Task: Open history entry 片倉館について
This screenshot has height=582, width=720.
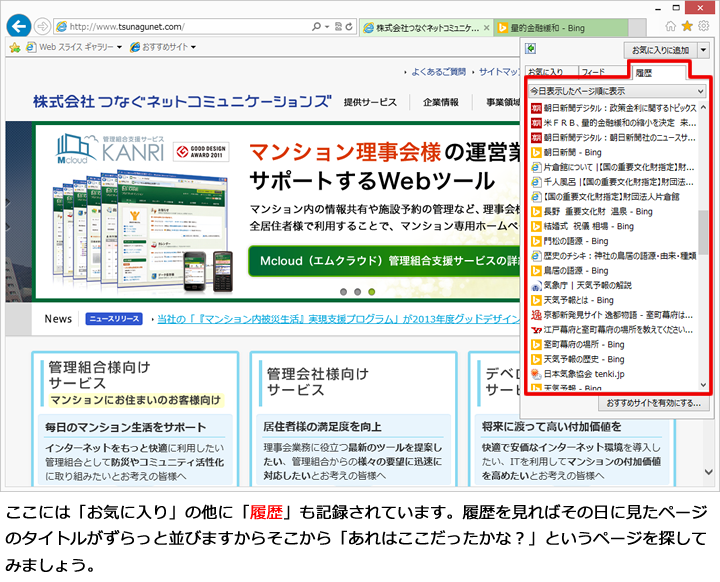Action: (x=613, y=167)
